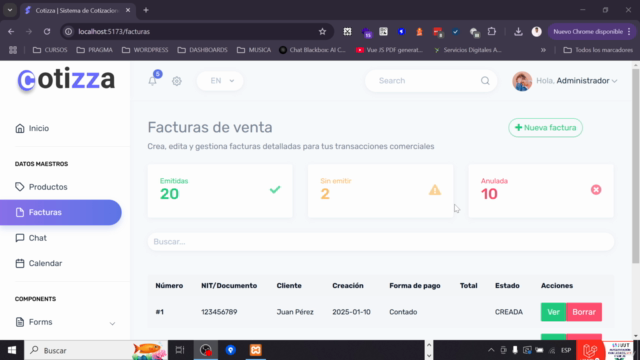Click Borrar for invoice #1
Image resolution: width=640 pixels, height=360 pixels.
[x=584, y=312]
